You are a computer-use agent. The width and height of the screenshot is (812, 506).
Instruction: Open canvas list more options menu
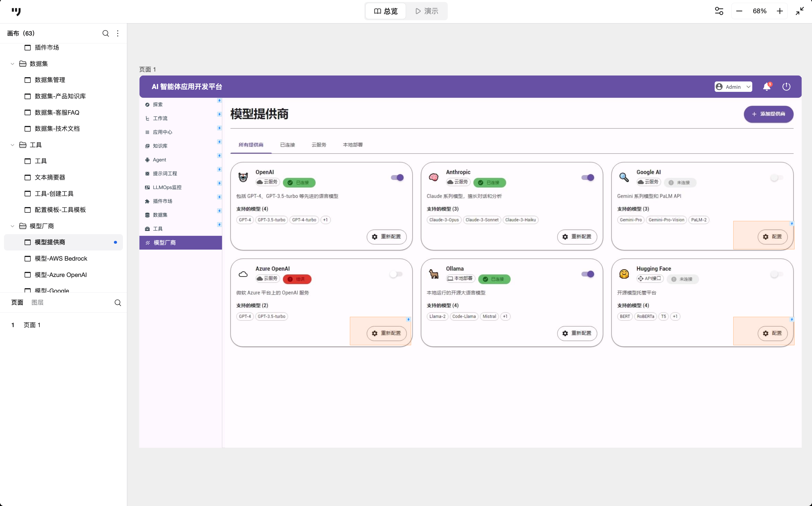[118, 34]
